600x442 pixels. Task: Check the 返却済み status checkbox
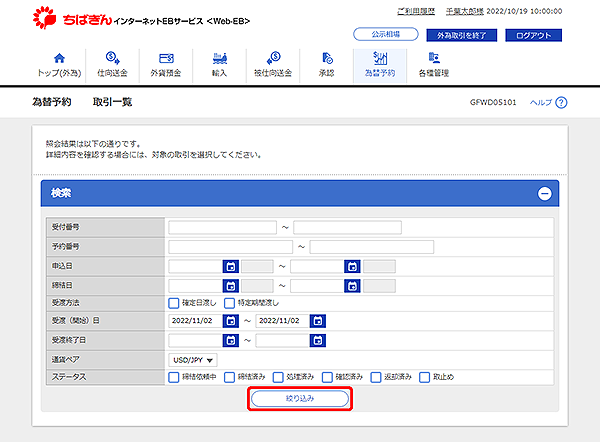click(376, 377)
